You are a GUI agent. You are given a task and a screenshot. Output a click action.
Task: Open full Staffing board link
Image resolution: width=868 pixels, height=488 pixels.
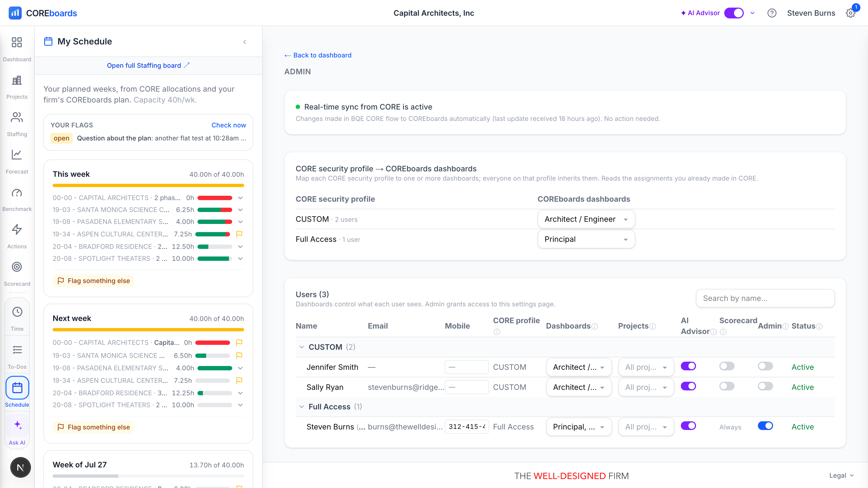click(148, 66)
